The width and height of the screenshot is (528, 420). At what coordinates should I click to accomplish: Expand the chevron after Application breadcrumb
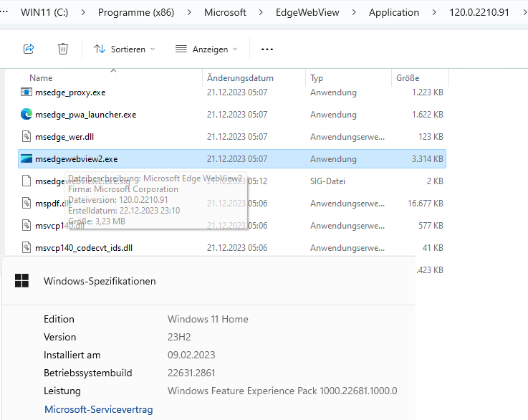tap(434, 12)
